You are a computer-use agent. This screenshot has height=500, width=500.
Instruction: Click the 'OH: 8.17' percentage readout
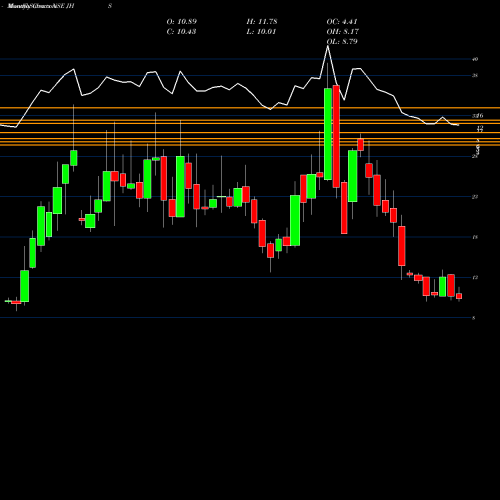pos(343,32)
